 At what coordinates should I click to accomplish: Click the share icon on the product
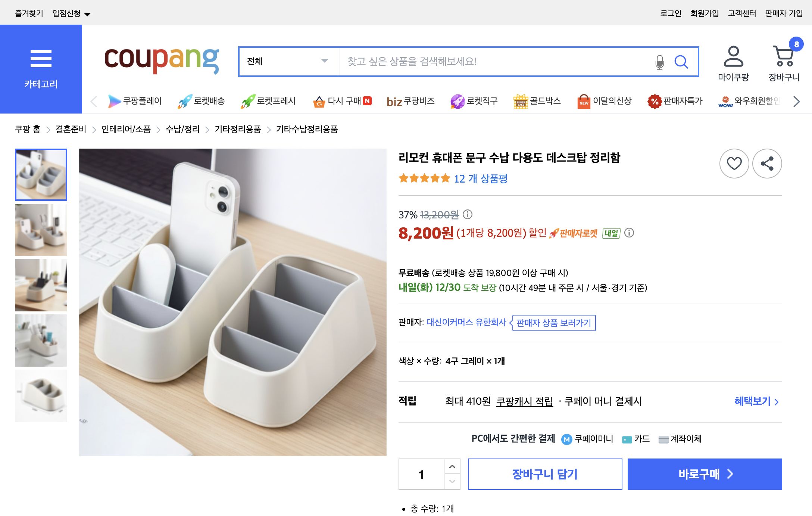767,164
